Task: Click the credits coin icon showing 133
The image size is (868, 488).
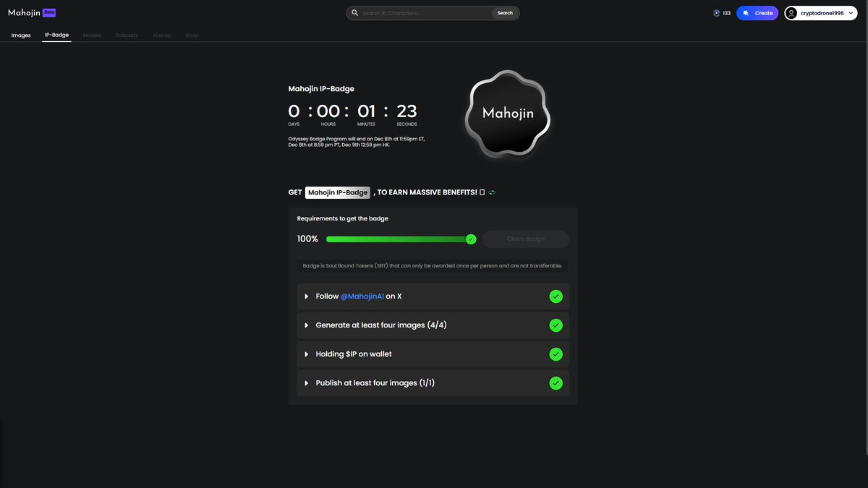Action: [717, 13]
